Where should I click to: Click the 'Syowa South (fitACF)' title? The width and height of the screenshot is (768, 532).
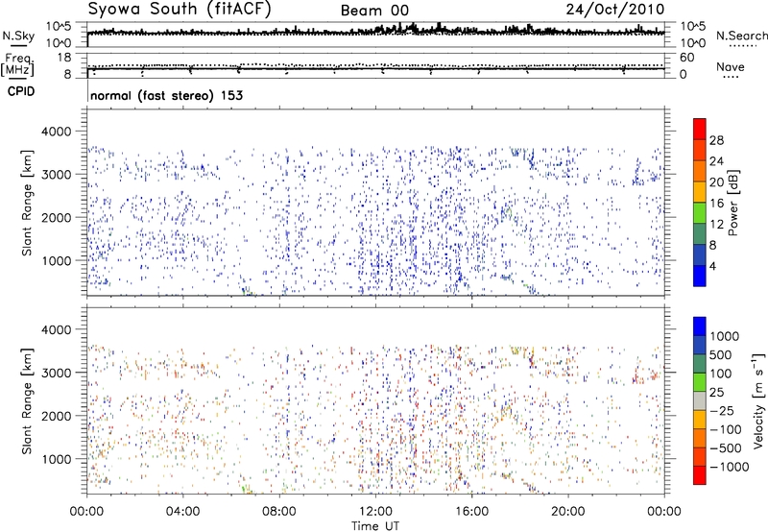(x=179, y=9)
